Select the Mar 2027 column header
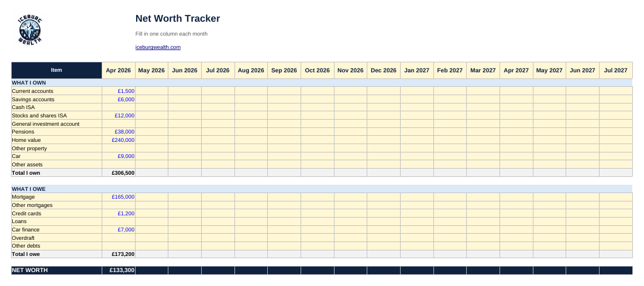Image resolution: width=644 pixels, height=286 pixels. coord(483,70)
